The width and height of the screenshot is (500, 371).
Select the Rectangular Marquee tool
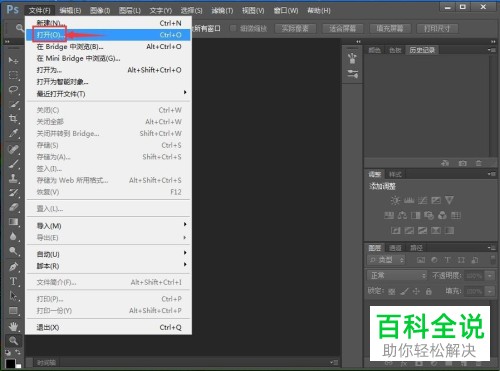(x=13, y=75)
